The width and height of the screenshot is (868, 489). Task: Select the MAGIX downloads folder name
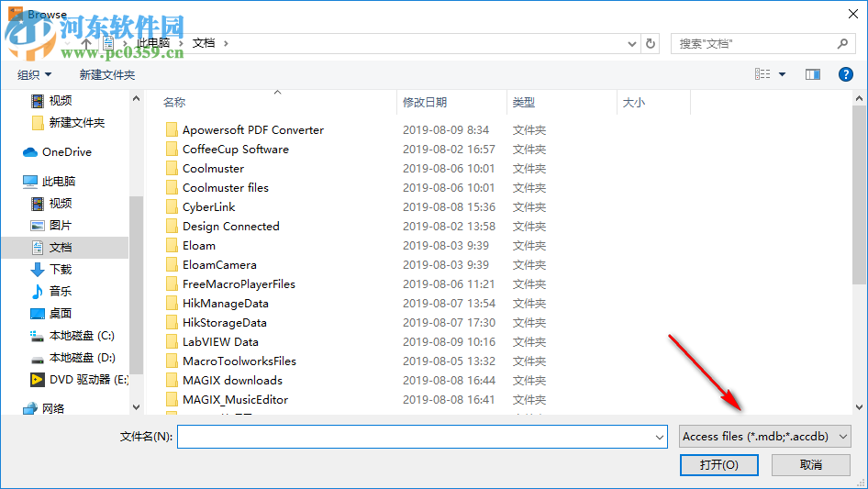(x=232, y=381)
